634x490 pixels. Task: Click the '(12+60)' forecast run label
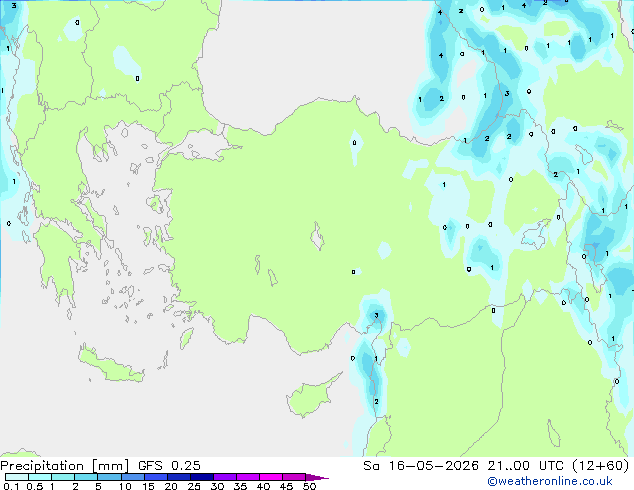(x=601, y=466)
